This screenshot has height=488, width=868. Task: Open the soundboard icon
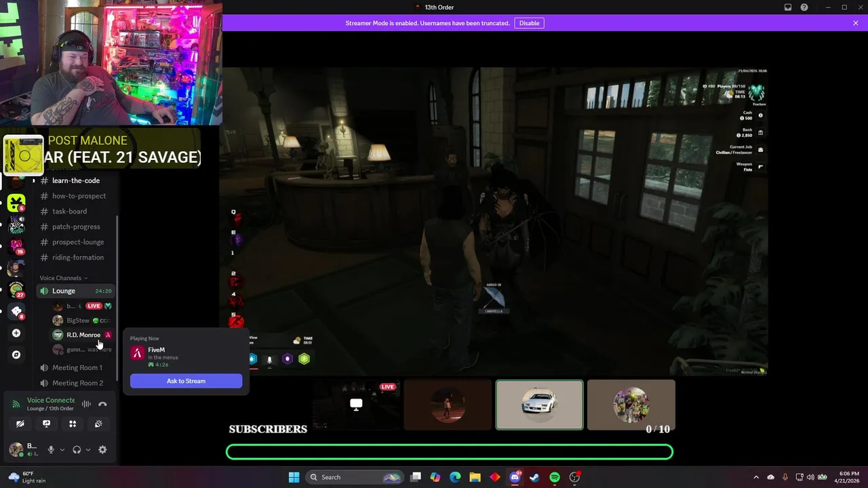coord(98,424)
